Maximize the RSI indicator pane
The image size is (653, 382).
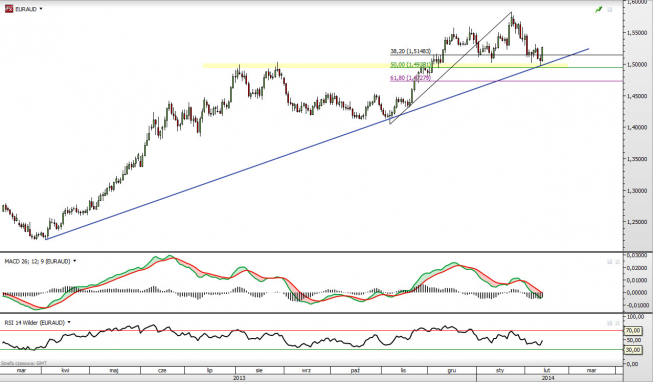(x=610, y=323)
